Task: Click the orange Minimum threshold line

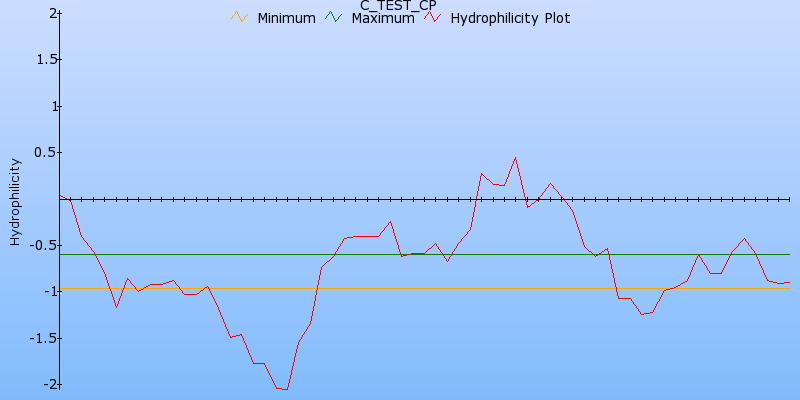Action: click(x=425, y=289)
